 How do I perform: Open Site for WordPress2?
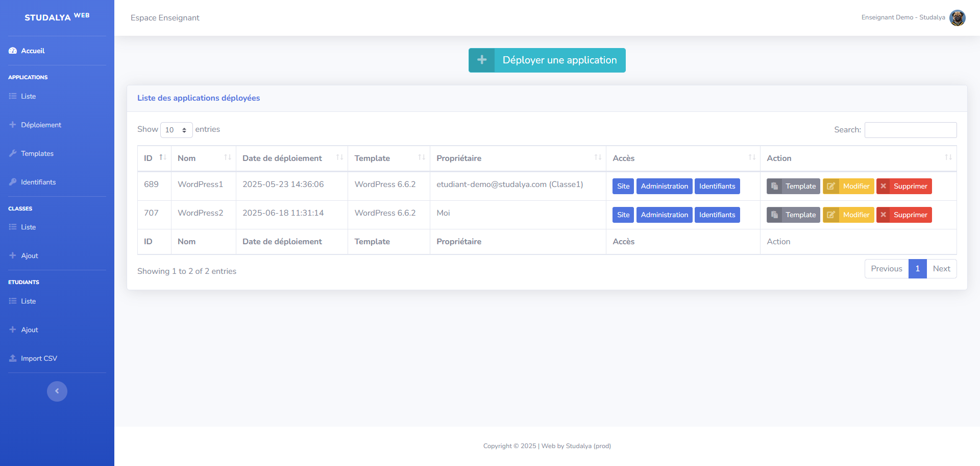(x=623, y=215)
